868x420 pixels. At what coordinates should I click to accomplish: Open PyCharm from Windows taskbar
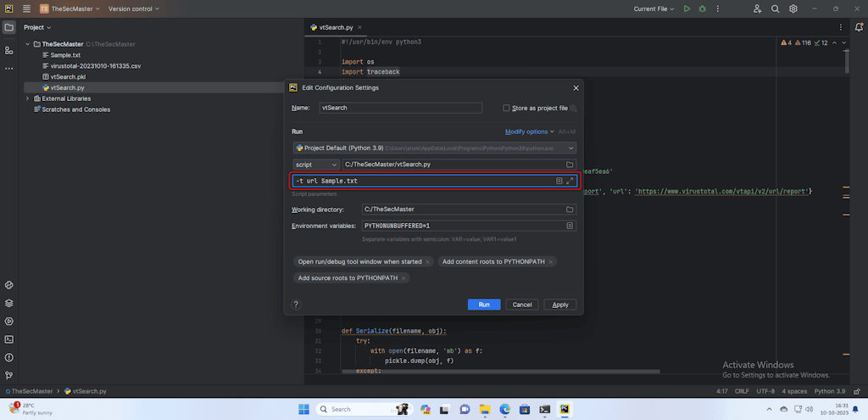point(564,409)
